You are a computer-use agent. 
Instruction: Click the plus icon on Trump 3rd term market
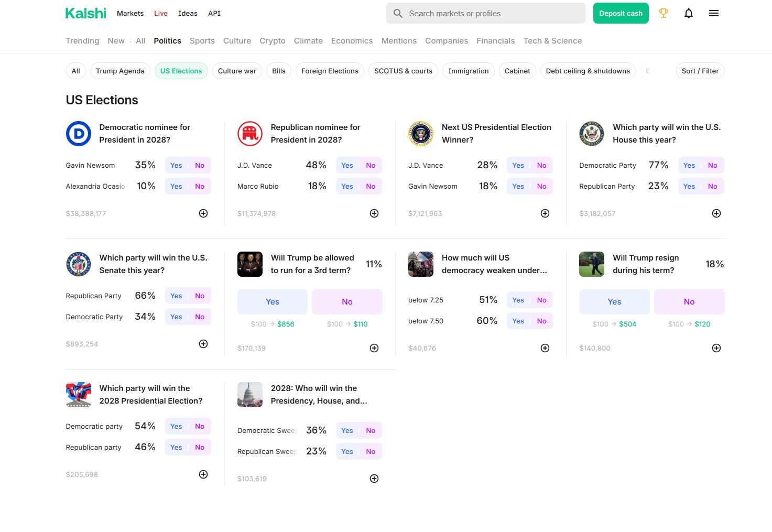point(374,348)
